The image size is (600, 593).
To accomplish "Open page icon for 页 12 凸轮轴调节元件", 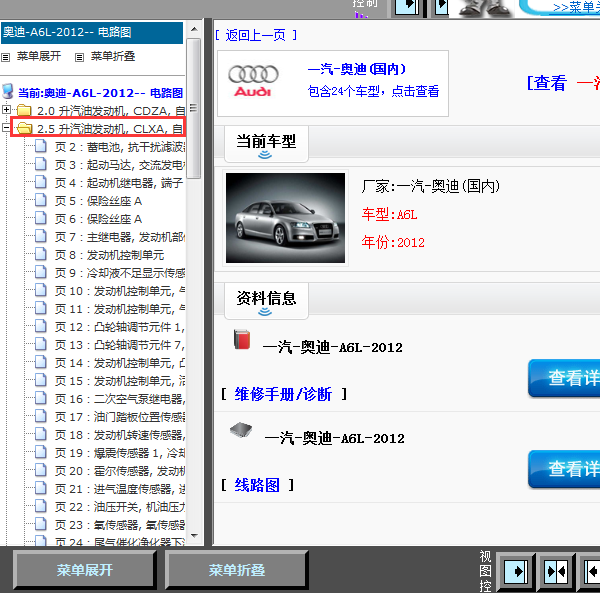I will pos(41,326).
